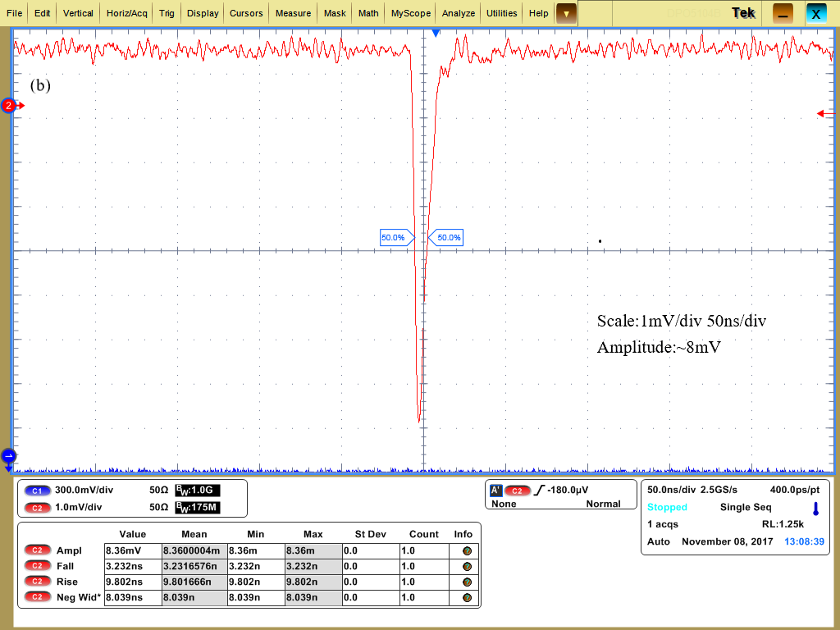840x630 pixels.
Task: Click the 13:08:39 time readout
Action: click(x=804, y=541)
